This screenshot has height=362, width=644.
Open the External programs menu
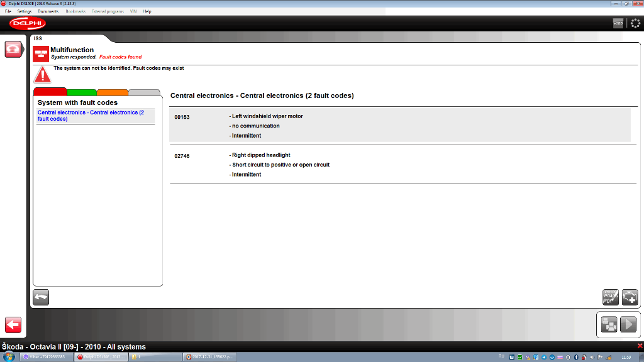click(x=108, y=11)
